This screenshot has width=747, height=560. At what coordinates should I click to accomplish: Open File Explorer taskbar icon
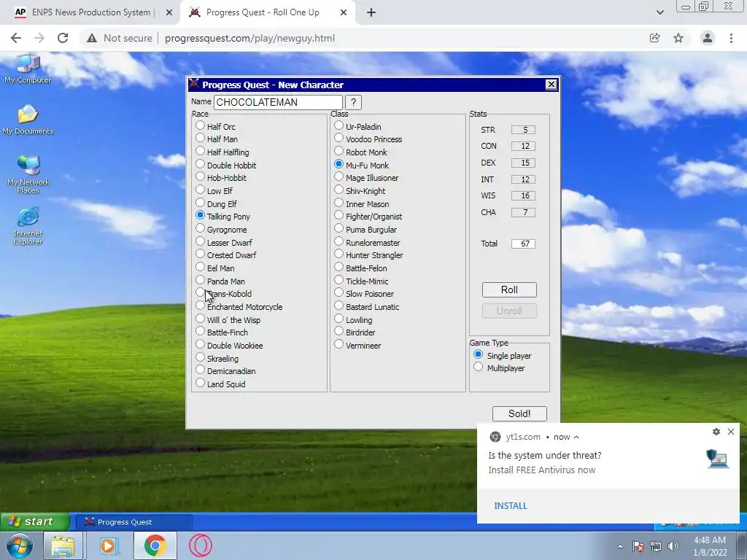(x=63, y=545)
